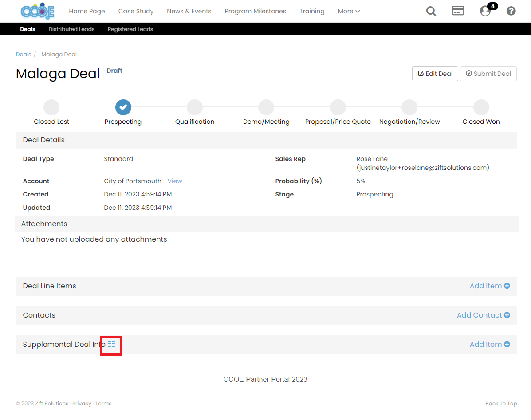
Task: Click the CCOE logo
Action: click(37, 11)
